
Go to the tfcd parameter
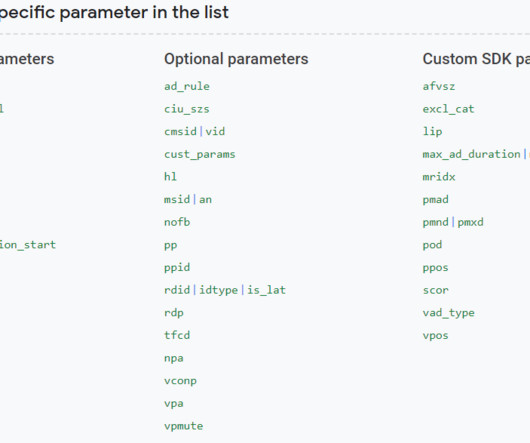click(177, 335)
